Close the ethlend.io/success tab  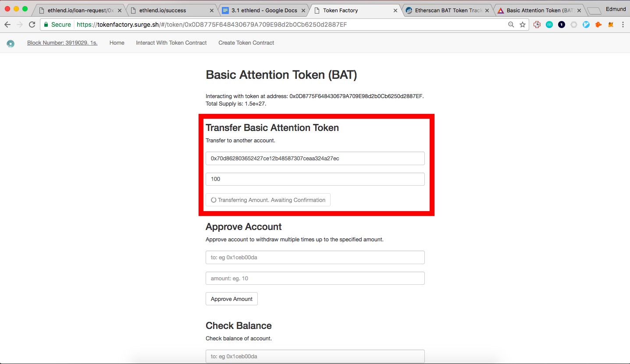click(212, 11)
